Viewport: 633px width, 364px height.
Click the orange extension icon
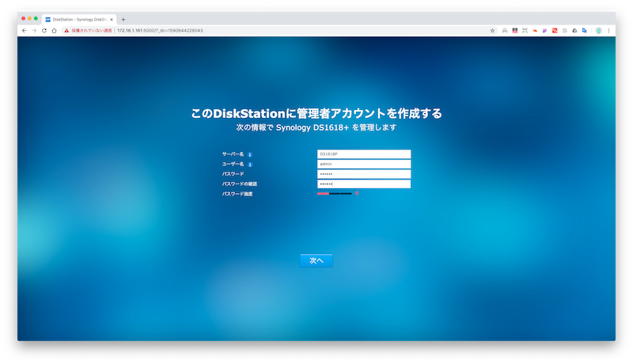tap(535, 30)
